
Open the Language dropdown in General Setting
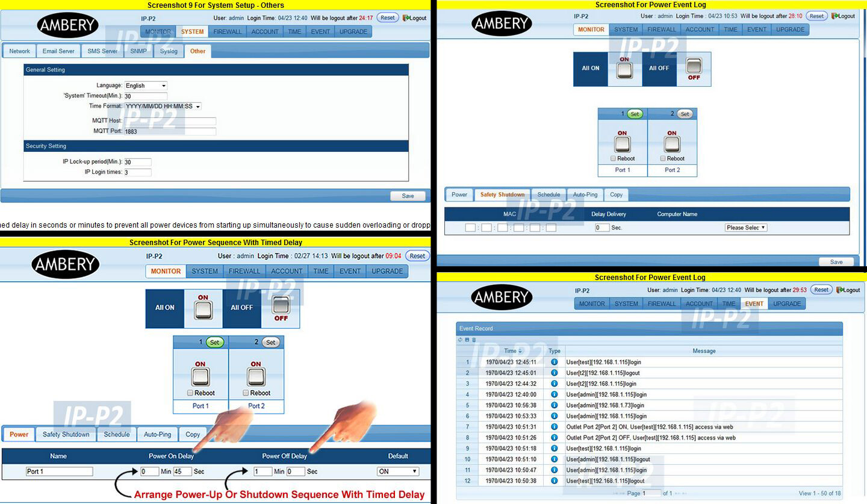pyautogui.click(x=146, y=86)
